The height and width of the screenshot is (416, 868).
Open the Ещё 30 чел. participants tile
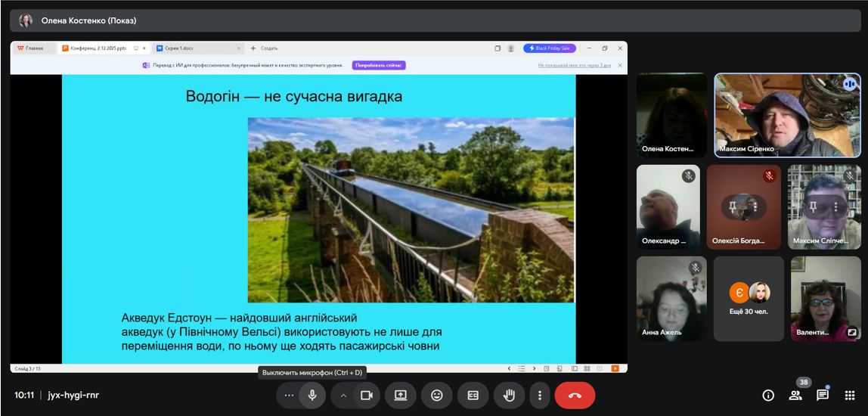click(x=749, y=299)
